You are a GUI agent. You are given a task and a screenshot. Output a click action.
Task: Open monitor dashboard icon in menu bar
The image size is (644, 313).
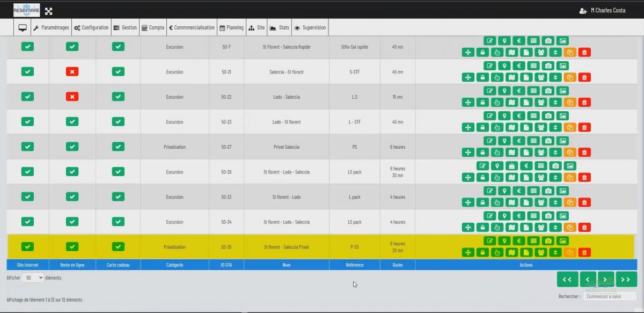(23, 28)
